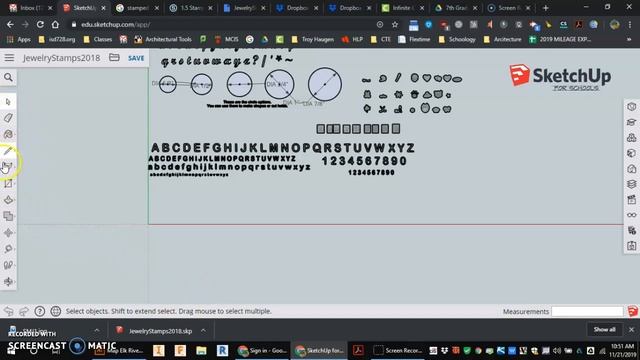
Task: Select the Arc tool below the pencil
Action: pyautogui.click(x=8, y=167)
